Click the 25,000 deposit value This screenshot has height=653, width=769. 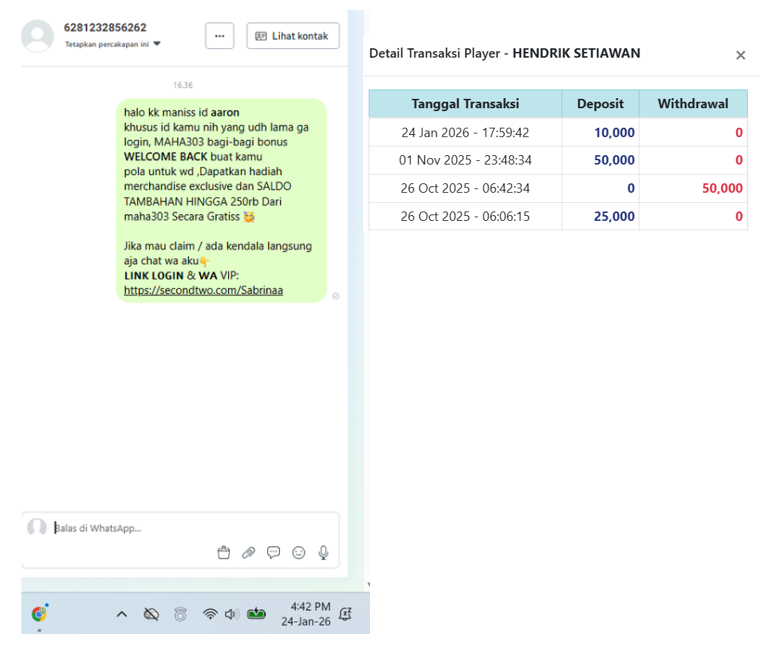[614, 216]
